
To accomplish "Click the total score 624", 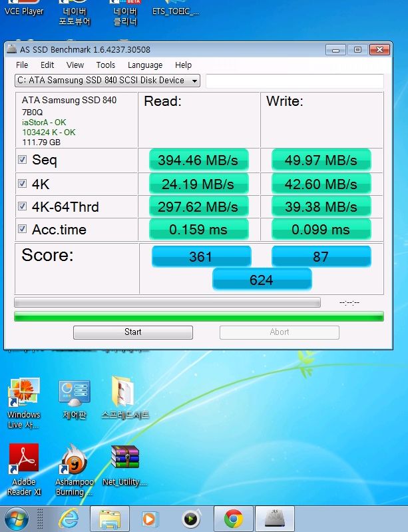I will [x=262, y=280].
